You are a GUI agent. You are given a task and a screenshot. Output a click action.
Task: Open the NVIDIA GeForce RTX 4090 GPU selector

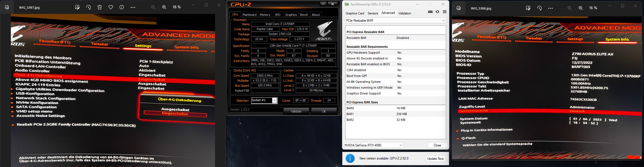click(373, 145)
